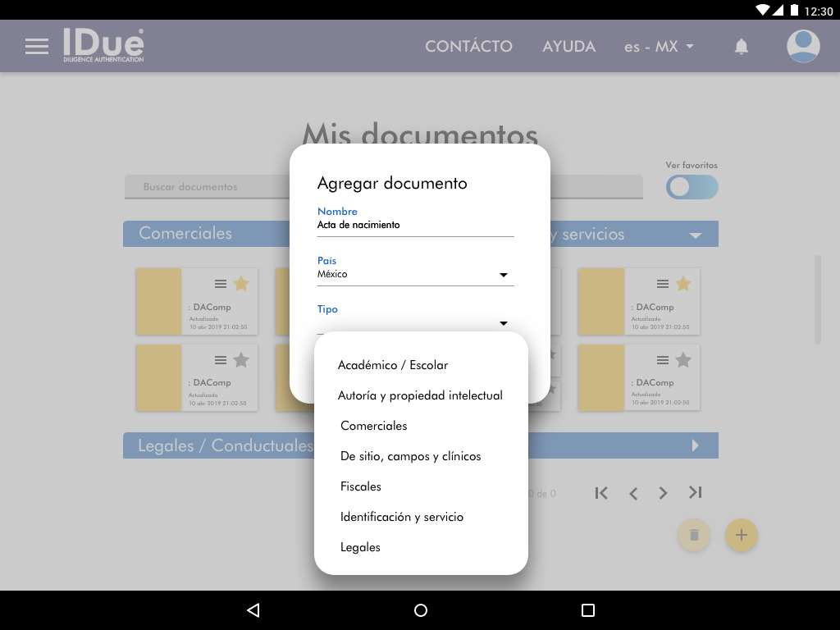Go to the first page arrow
Screen dimensions: 840x630
click(601, 492)
